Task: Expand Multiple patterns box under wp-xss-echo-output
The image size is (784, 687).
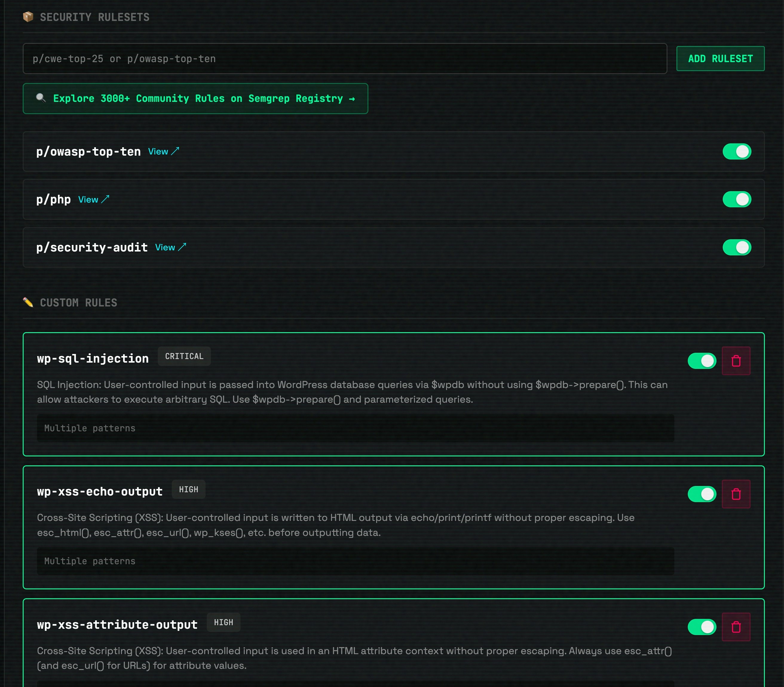Action: point(355,561)
